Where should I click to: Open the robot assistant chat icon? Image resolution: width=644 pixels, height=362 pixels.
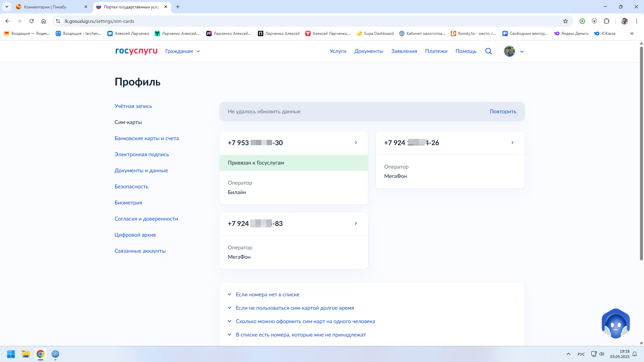(615, 324)
